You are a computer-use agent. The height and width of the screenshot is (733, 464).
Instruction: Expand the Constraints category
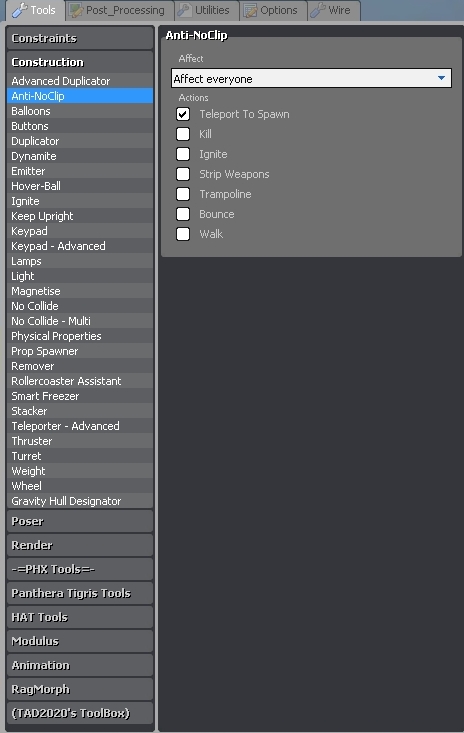point(80,38)
